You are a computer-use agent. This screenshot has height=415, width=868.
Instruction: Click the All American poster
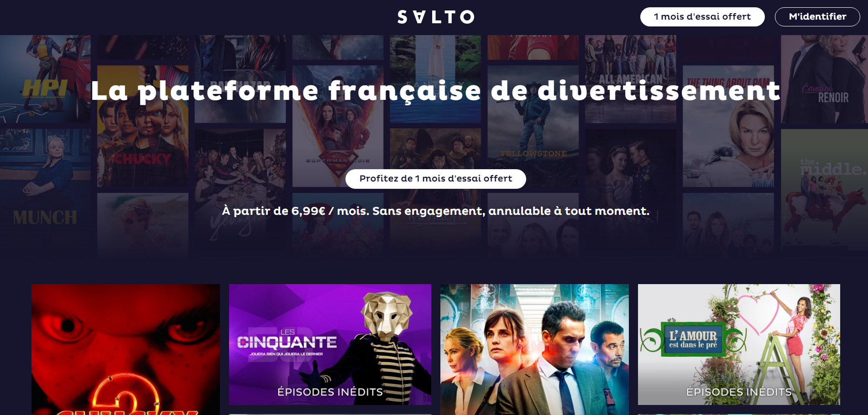631,79
